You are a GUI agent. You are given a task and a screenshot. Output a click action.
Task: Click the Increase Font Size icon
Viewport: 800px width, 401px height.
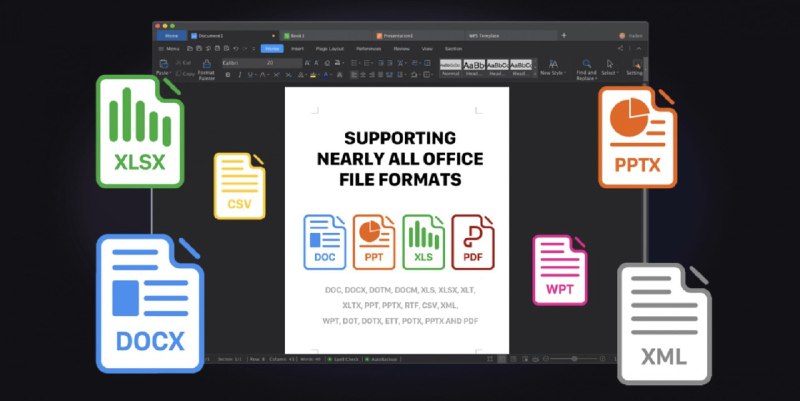click(x=307, y=63)
